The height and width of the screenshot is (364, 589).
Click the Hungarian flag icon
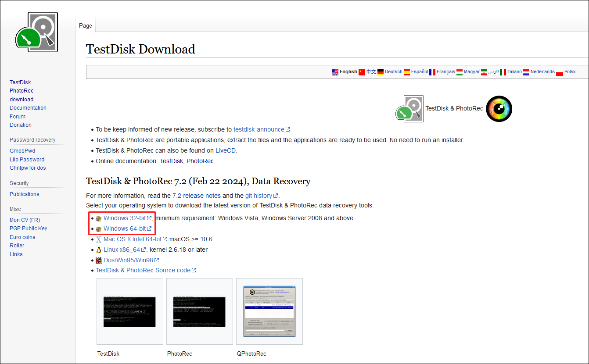pyautogui.click(x=460, y=72)
